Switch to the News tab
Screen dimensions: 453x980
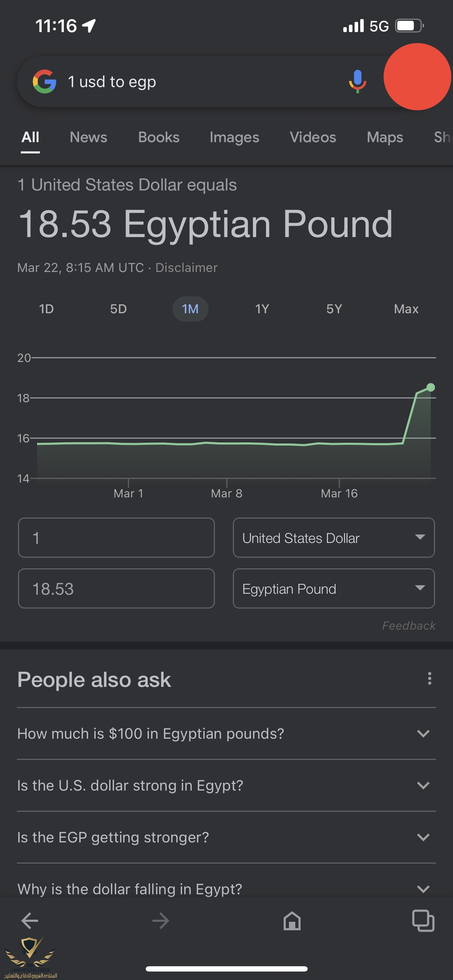click(x=88, y=137)
